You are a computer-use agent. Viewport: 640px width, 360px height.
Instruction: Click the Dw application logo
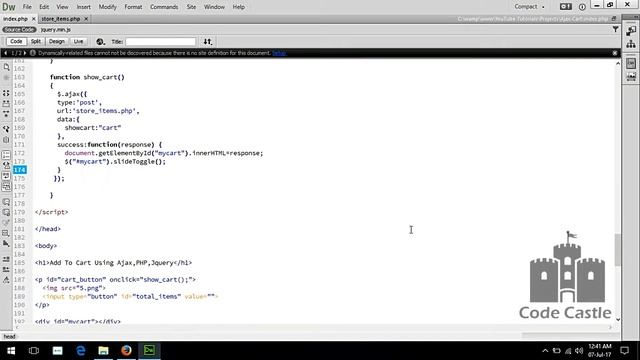(x=9, y=7)
